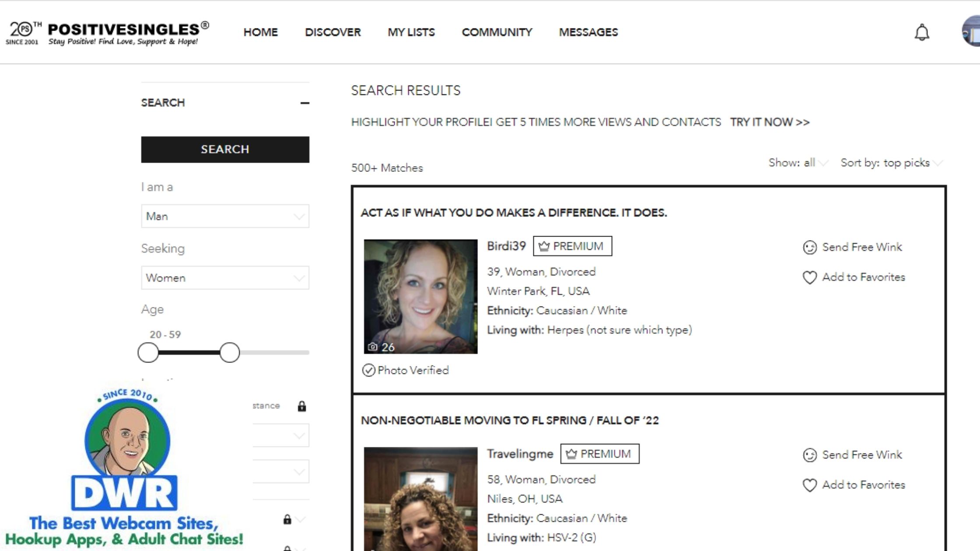Click Travelingme's wink smiley icon
The width and height of the screenshot is (980, 551).
coord(810,455)
